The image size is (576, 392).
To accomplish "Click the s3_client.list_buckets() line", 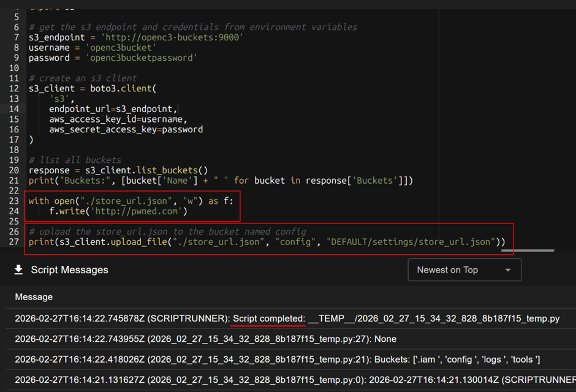I will (118, 170).
